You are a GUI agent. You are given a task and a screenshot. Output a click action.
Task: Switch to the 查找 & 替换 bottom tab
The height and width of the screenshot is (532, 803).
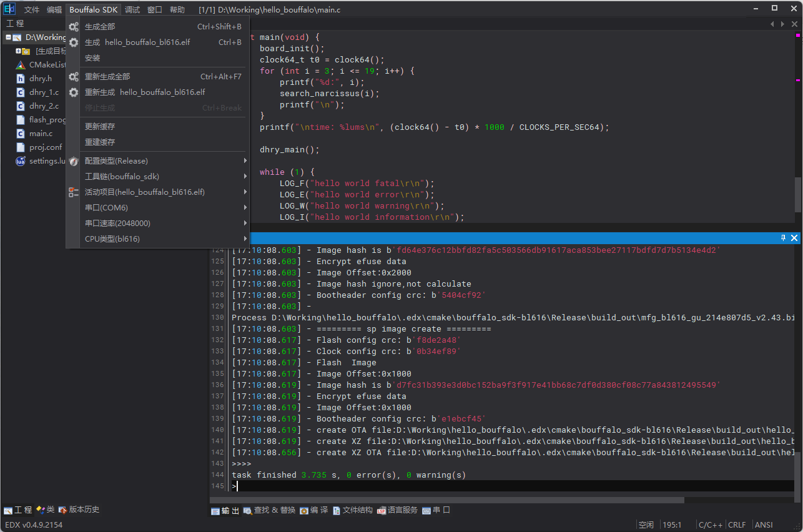point(270,511)
